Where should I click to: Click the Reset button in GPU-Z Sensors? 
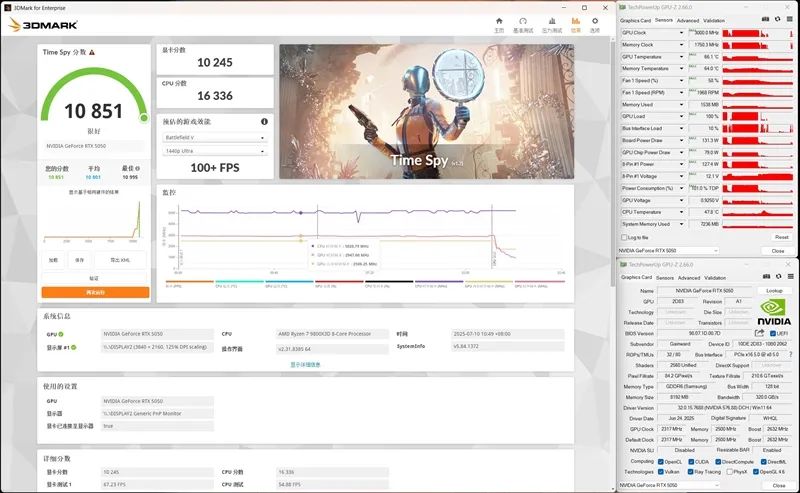[782, 237]
